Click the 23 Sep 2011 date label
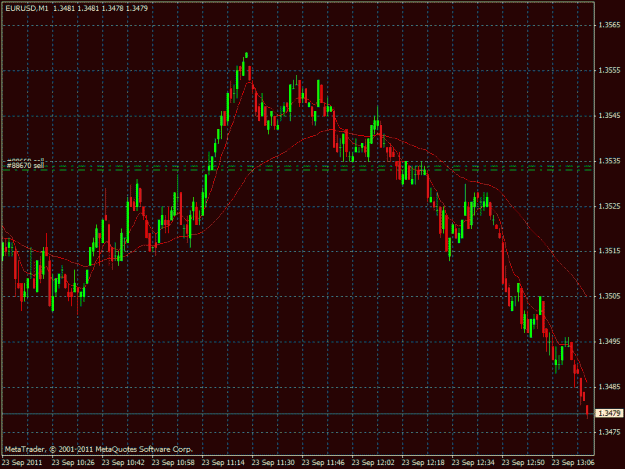This screenshot has height=469, width=625. (x=22, y=463)
